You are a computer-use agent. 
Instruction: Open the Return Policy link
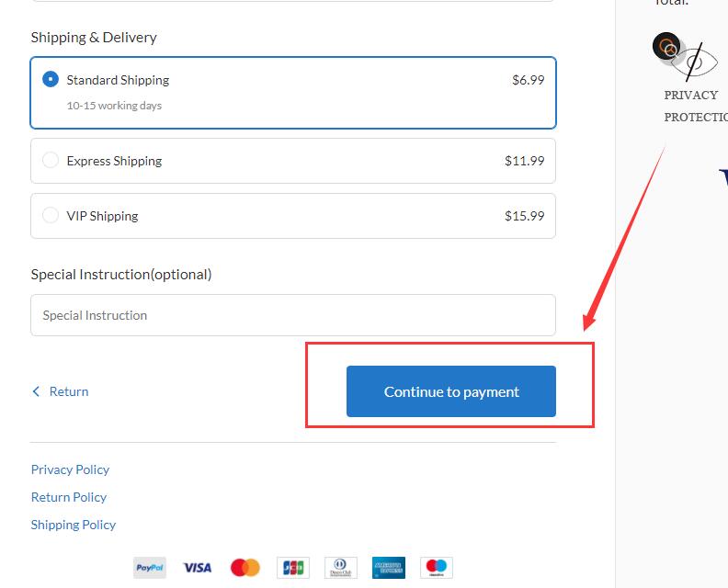pos(69,497)
